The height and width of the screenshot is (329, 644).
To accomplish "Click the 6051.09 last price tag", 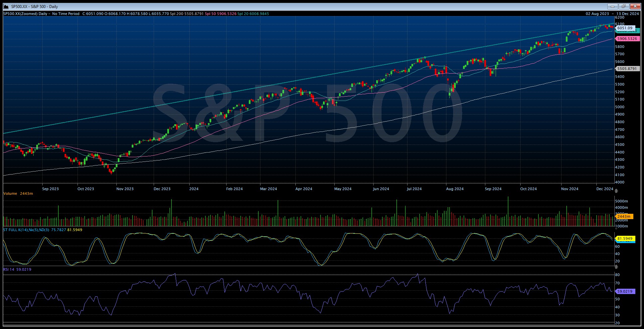I will pos(625,28).
